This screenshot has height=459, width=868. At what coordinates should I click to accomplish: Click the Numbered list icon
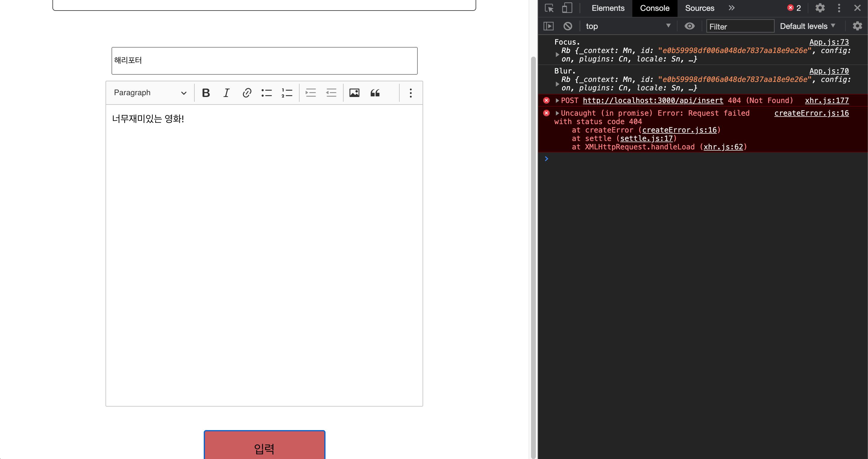(x=288, y=92)
